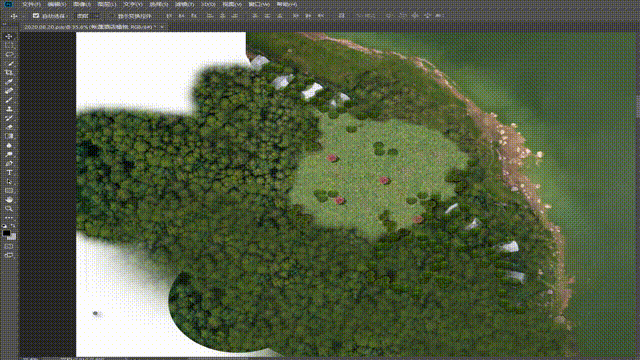Toggle the 自动选择 auto-select checkbox

(36, 16)
